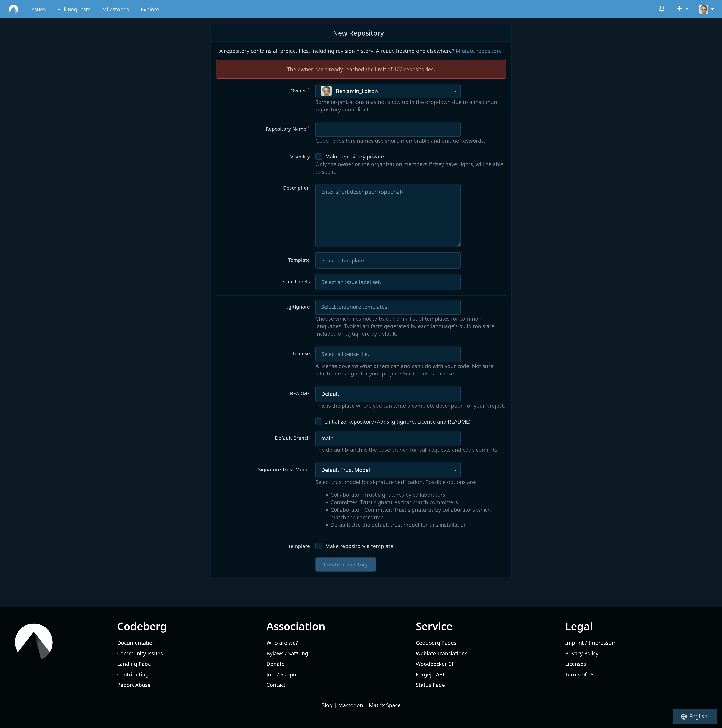Click globe icon on English language button

(684, 716)
